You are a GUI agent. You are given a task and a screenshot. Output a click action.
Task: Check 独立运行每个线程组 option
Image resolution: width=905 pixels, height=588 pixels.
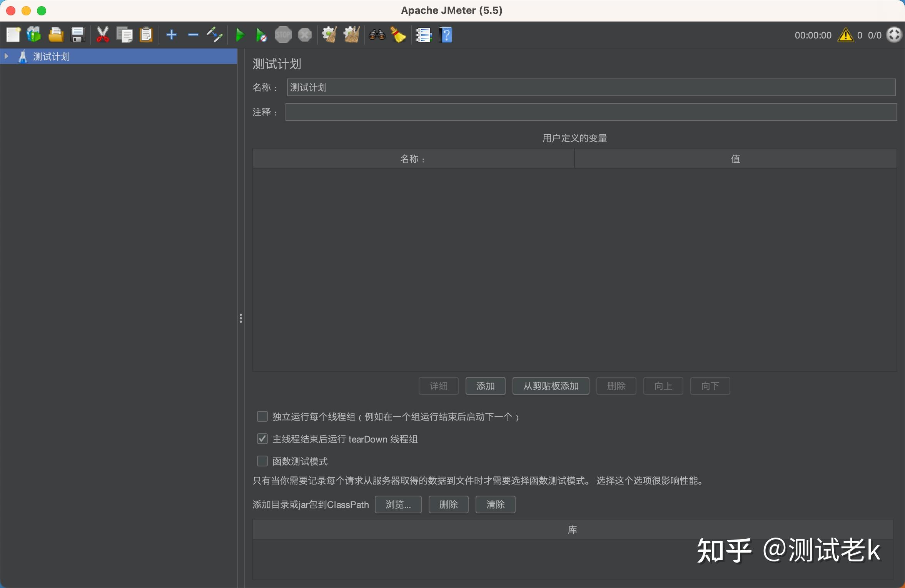(262, 416)
